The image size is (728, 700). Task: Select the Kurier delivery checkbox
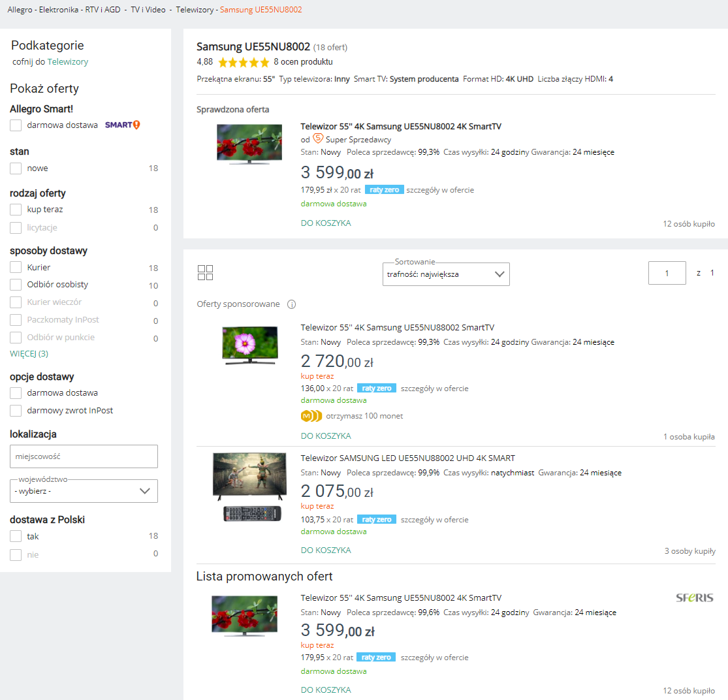point(16,267)
